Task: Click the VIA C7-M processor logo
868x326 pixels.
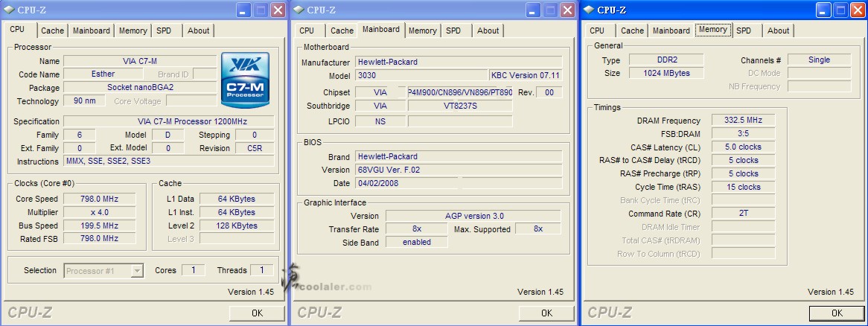Action: coord(245,80)
